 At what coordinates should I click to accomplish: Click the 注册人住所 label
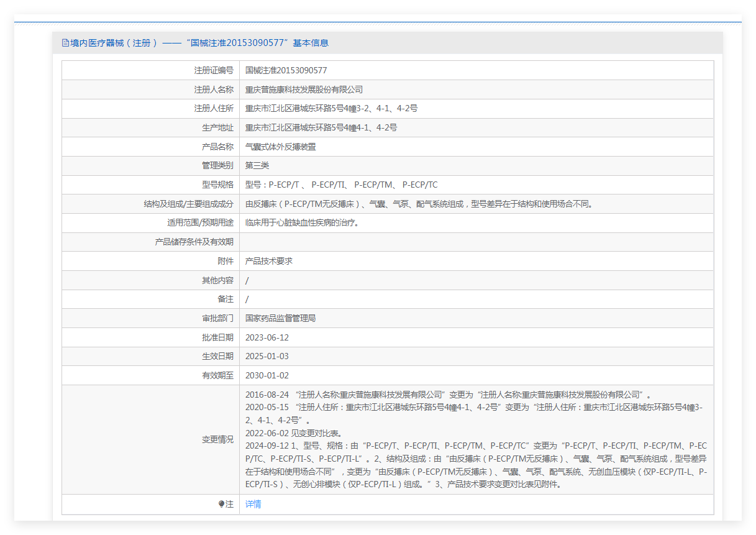214,109
